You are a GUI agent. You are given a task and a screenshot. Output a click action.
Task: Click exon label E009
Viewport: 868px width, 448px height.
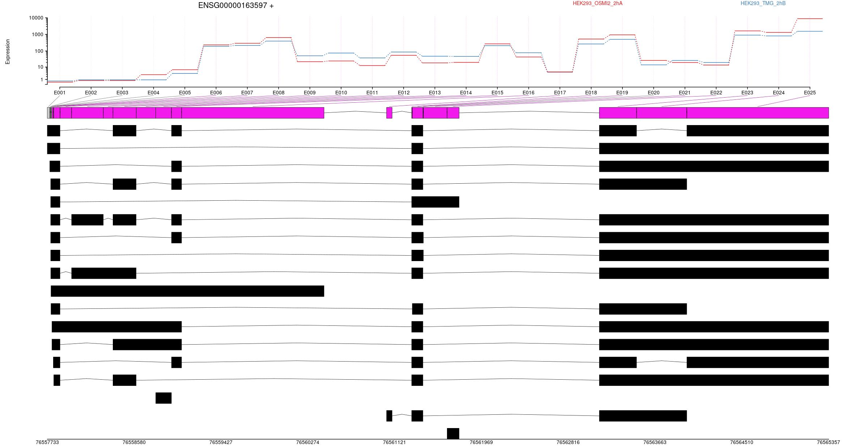(310, 93)
